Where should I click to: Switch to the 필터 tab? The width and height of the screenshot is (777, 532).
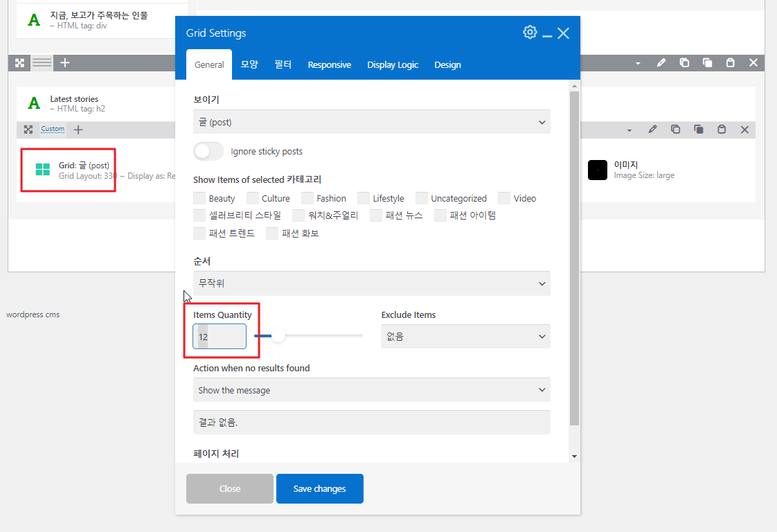283,64
